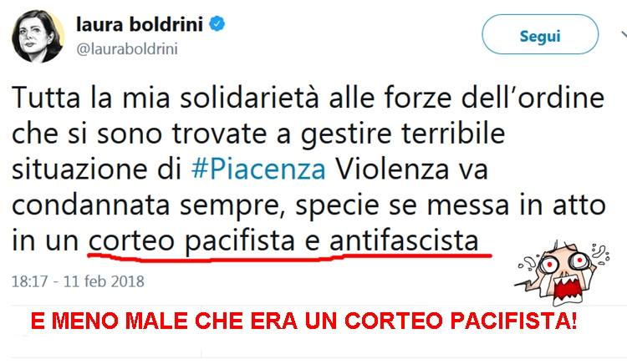Click the word terribile in the tweet
Viewport: 627px width, 364px height.
coord(453,133)
